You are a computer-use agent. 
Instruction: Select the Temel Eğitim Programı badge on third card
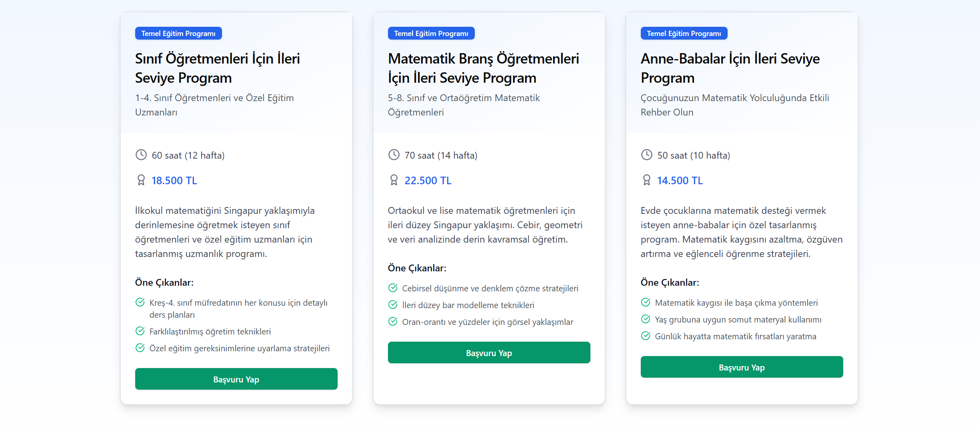(684, 33)
